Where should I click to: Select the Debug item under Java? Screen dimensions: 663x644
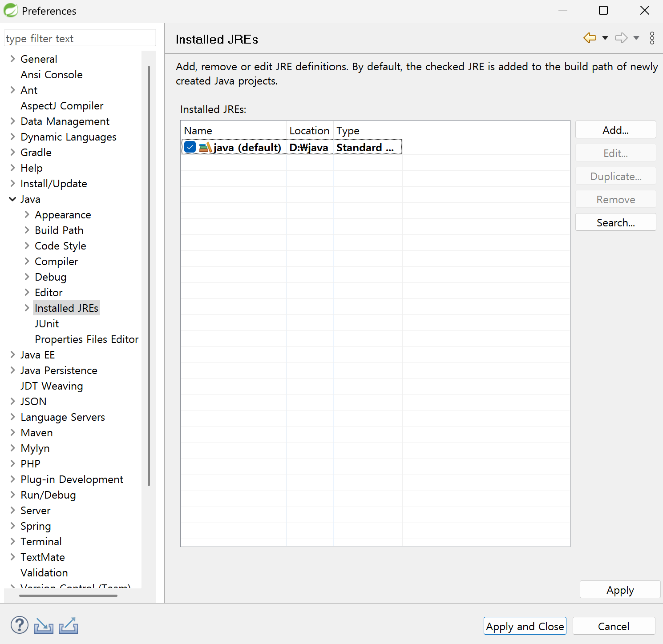click(51, 277)
